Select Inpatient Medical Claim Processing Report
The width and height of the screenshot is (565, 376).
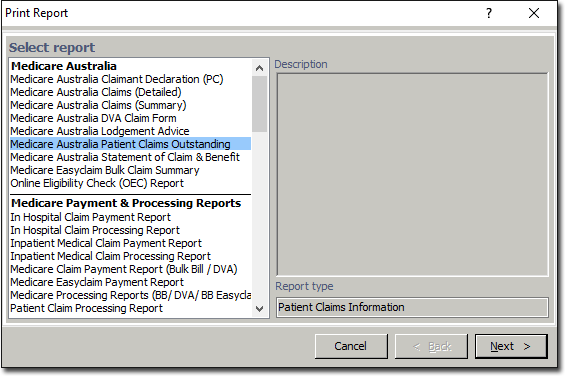point(130,256)
